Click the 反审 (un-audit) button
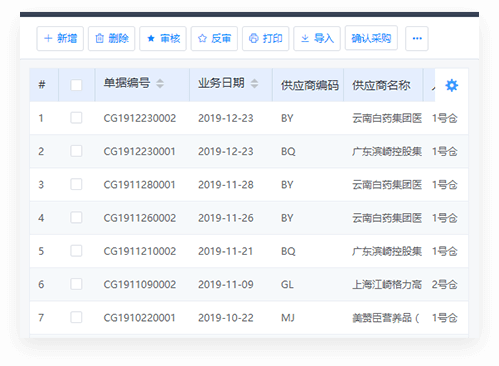The image size is (499, 366). pyautogui.click(x=214, y=39)
